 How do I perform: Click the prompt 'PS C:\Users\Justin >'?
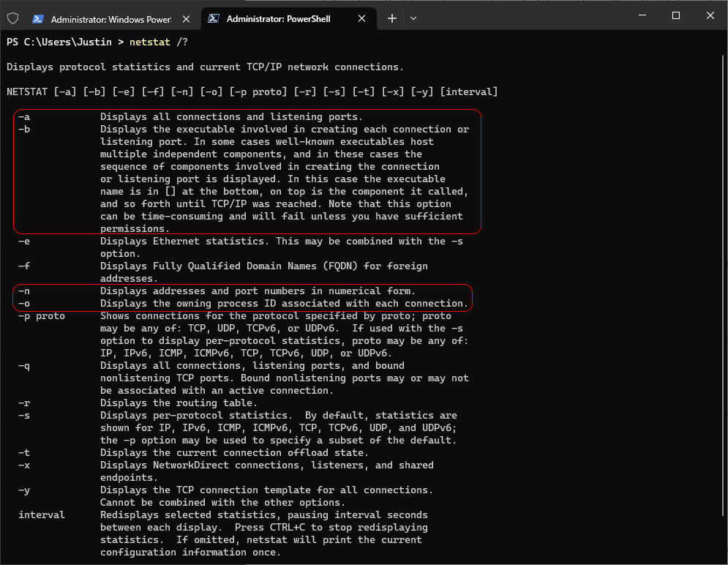(x=65, y=42)
